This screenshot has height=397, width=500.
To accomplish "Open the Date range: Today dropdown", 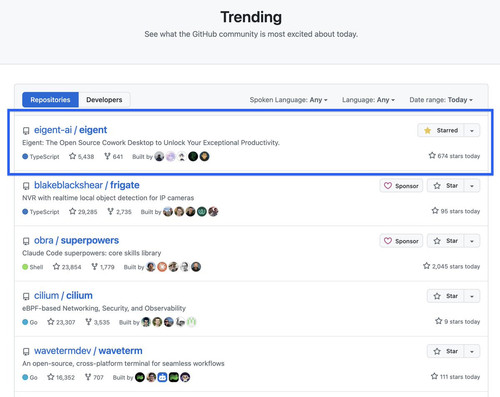I will (441, 100).
